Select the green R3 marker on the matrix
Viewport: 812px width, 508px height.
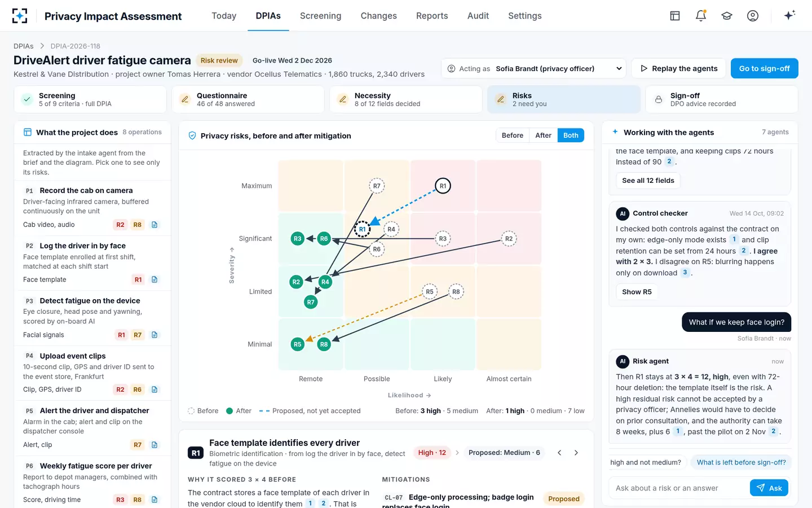pos(298,239)
